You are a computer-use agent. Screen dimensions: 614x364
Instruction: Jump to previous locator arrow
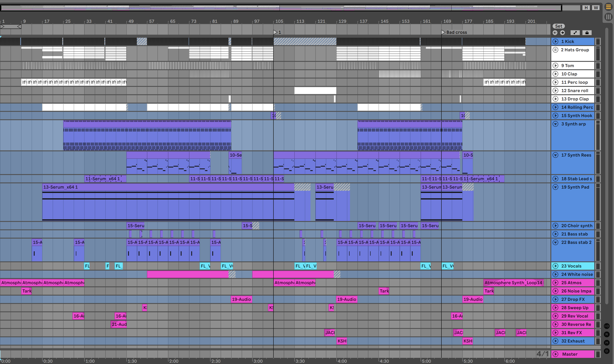pyautogui.click(x=555, y=33)
